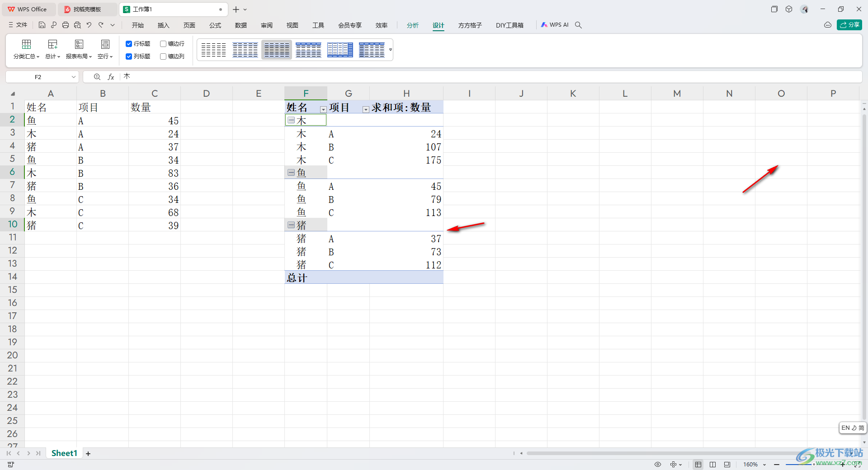Switch to the 数据 Data tab
Image resolution: width=868 pixels, height=470 pixels.
tap(241, 25)
